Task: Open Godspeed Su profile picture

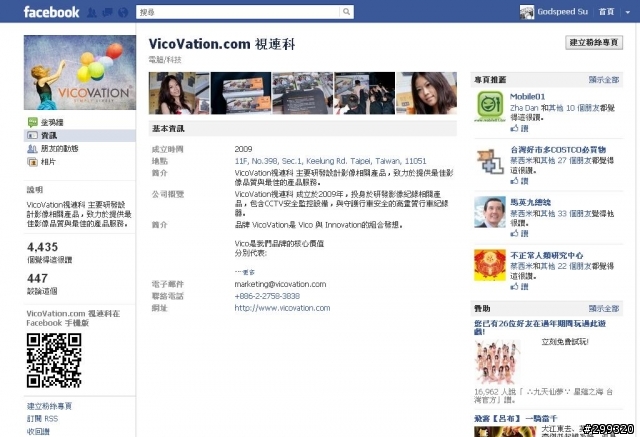Action: click(527, 12)
